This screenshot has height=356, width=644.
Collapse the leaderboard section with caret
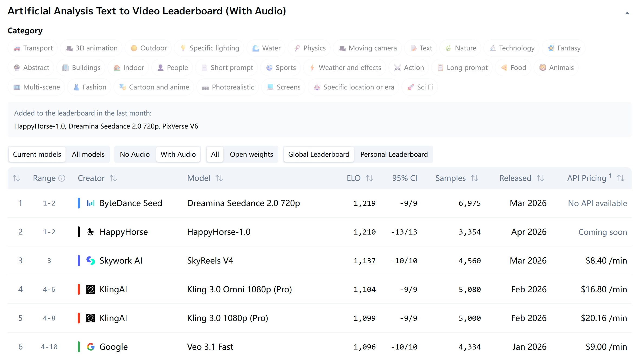pyautogui.click(x=627, y=13)
